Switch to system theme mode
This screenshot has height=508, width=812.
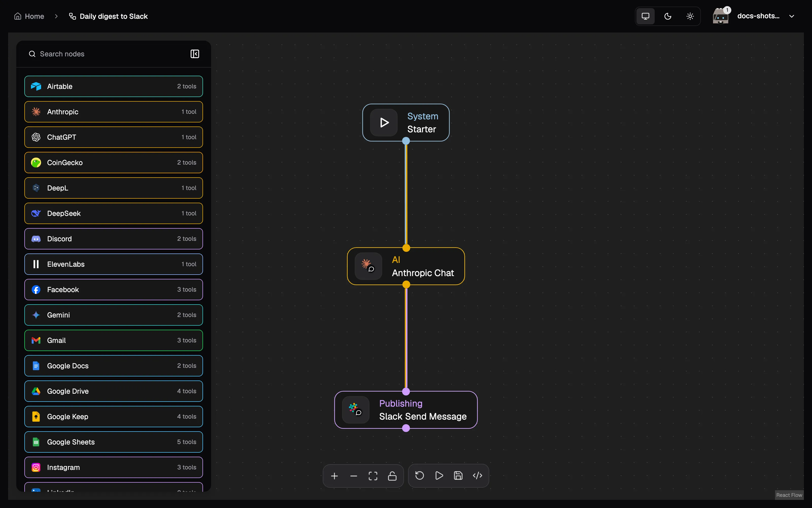pyautogui.click(x=645, y=16)
